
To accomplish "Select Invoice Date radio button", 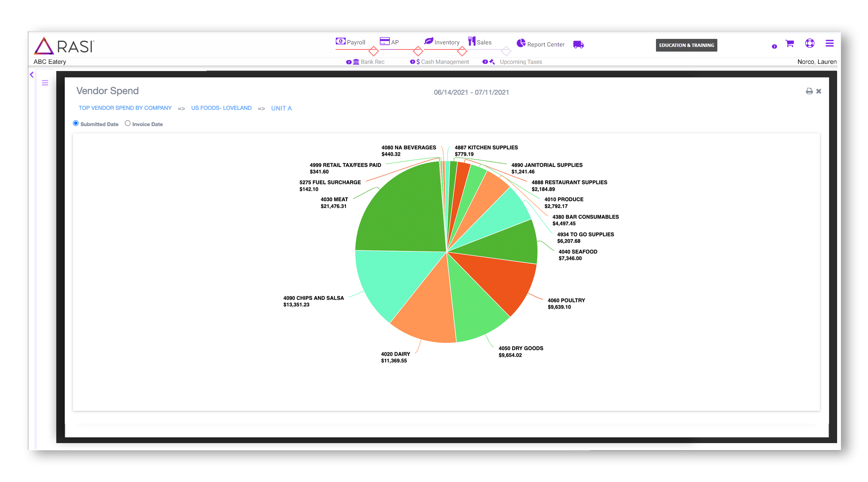I will pyautogui.click(x=127, y=123).
